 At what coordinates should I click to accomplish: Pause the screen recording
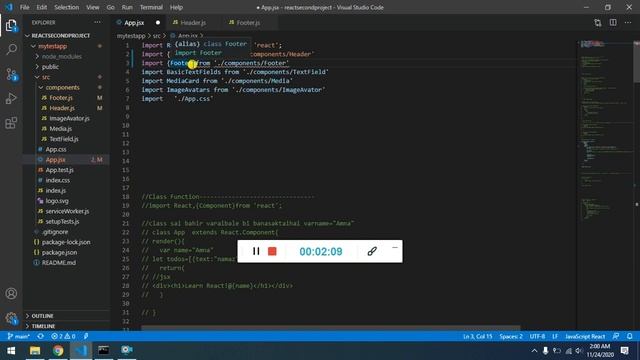pyautogui.click(x=256, y=251)
